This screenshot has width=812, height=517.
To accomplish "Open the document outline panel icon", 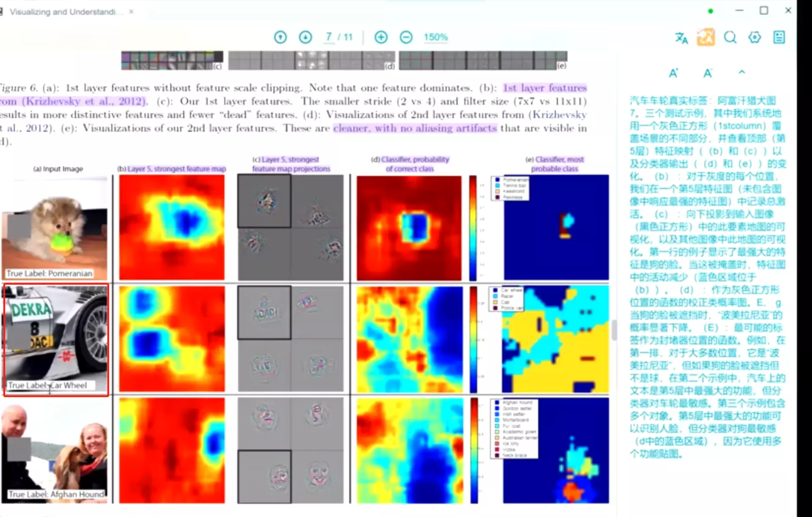I will click(x=779, y=37).
